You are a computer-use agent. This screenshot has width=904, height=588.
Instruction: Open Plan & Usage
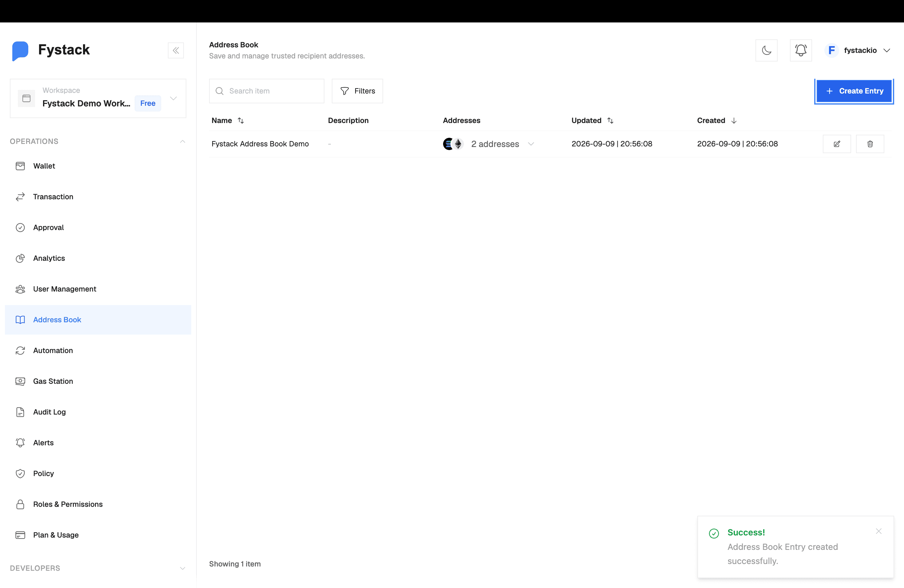click(98, 535)
